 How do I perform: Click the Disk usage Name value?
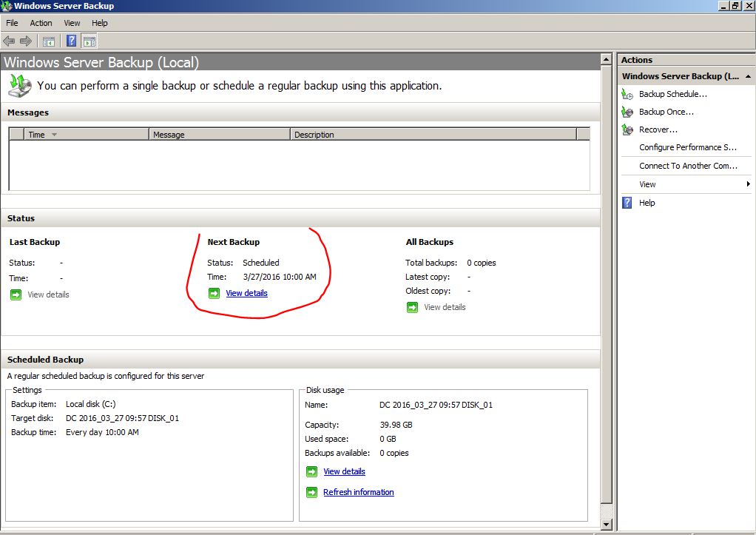[x=436, y=405]
